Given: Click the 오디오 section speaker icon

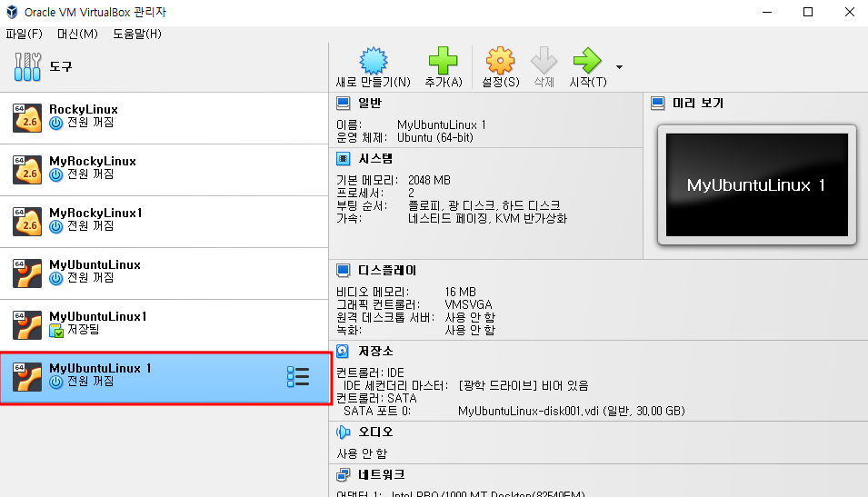Looking at the screenshot, I should point(344,432).
